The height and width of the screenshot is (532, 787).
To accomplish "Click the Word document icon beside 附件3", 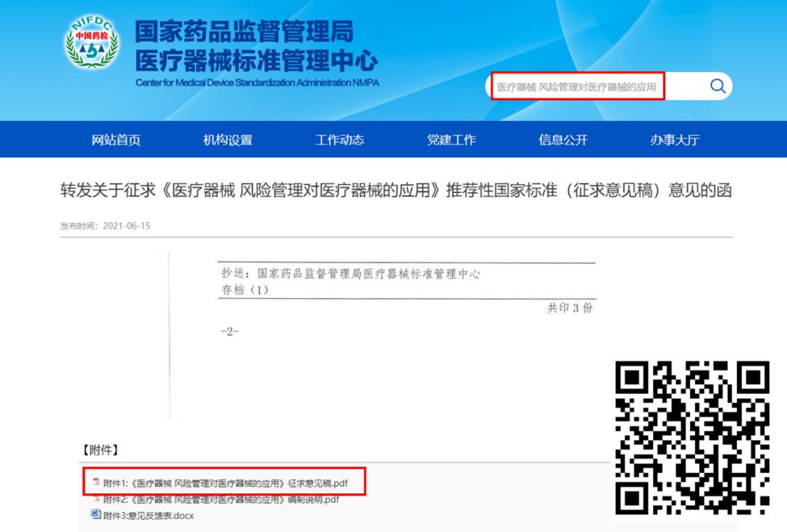I will coord(95,515).
